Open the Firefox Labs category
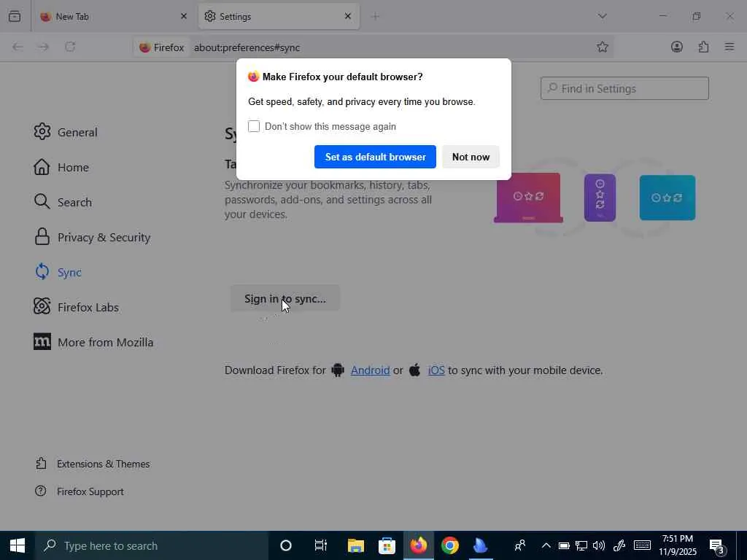The width and height of the screenshot is (747, 560). point(76,307)
